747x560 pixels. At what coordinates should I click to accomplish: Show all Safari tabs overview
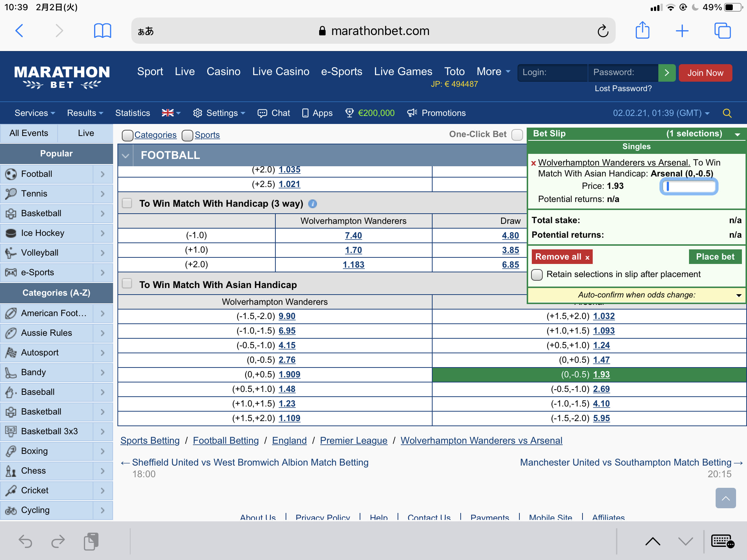[723, 31]
